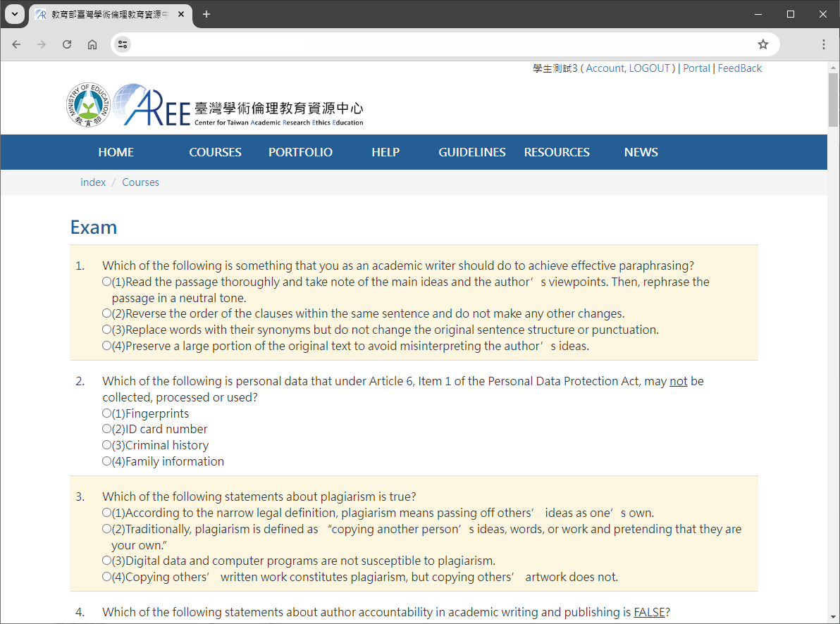Viewport: 840px width, 624px height.
Task: Open COURSES in the navigation bar
Action: (215, 152)
